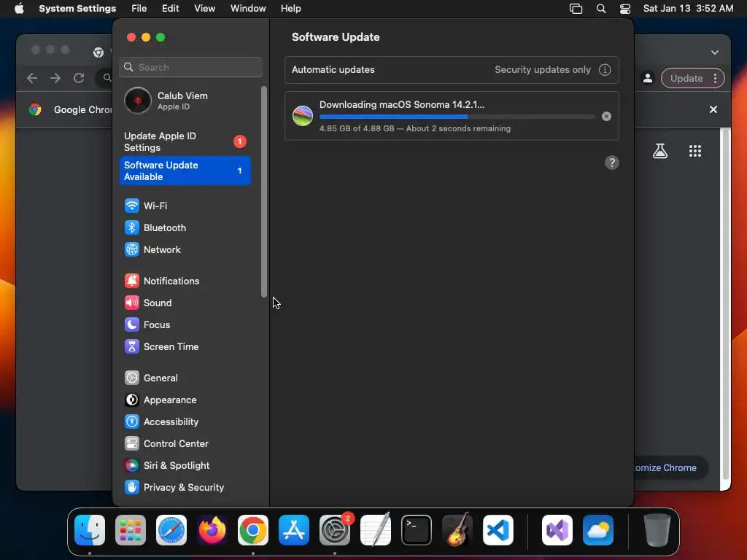Open Control Center from menu bar

625,9
